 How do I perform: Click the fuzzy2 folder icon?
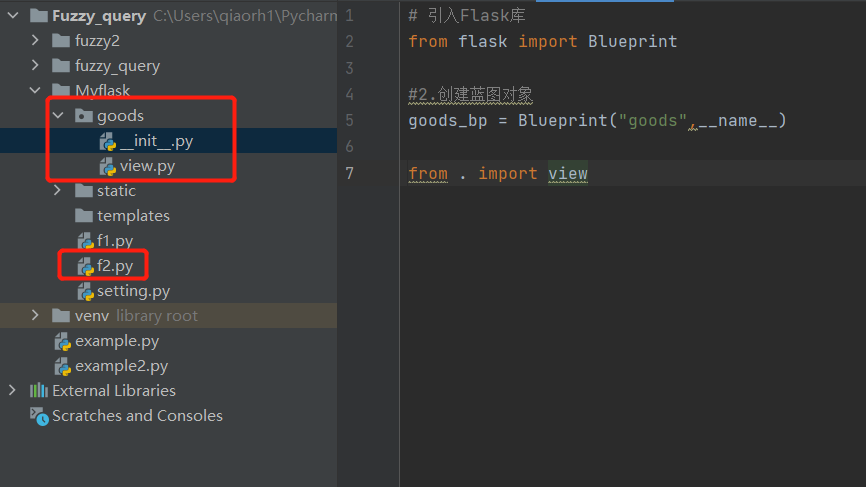[x=61, y=40]
